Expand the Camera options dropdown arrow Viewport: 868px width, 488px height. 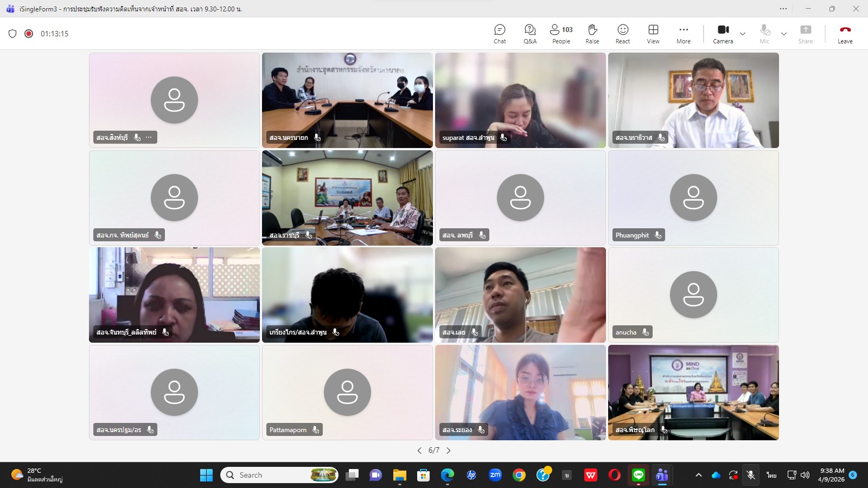(743, 34)
